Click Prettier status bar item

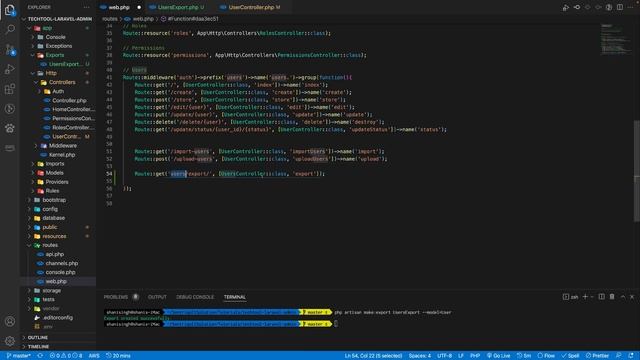[x=597, y=356]
